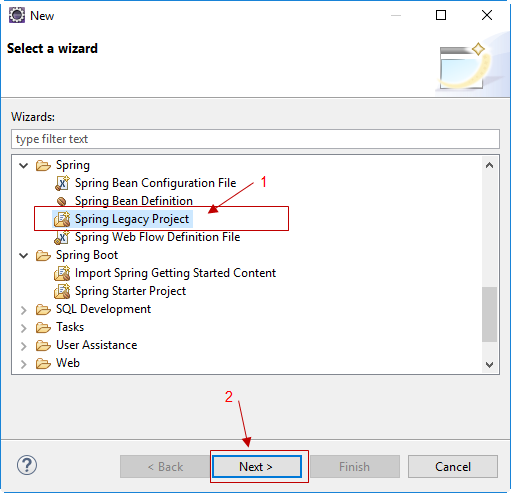Select the User Assistance folder label
The image size is (511, 493).
[97, 345]
